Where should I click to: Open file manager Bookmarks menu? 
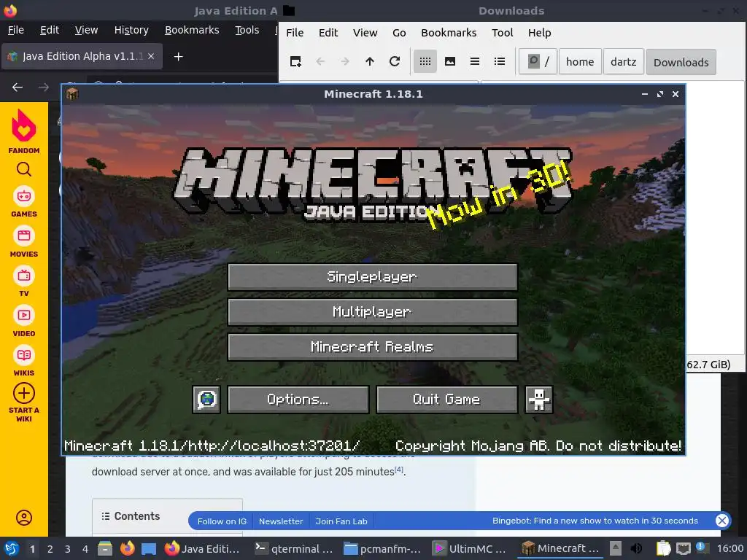449,33
